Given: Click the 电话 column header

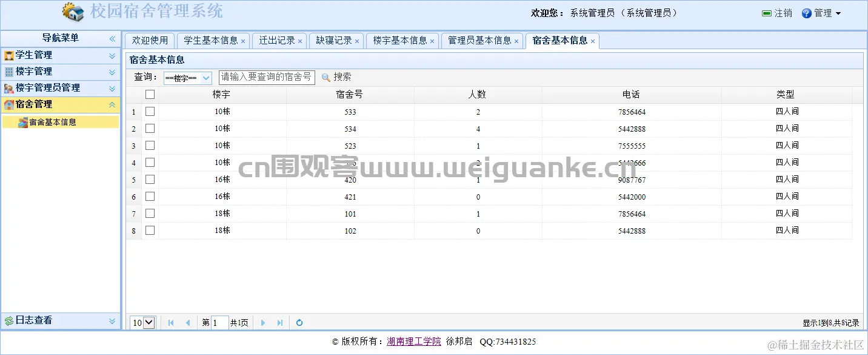Looking at the screenshot, I should pos(631,95).
